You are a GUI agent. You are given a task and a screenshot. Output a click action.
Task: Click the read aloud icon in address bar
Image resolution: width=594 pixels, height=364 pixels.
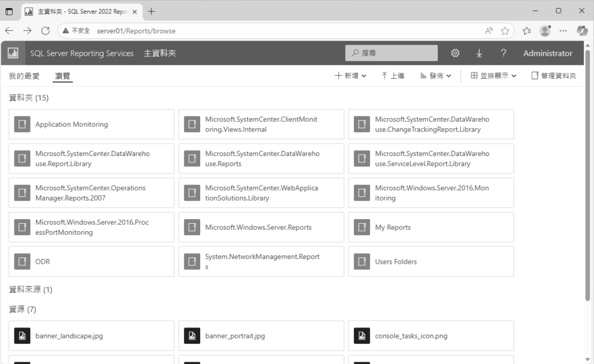pyautogui.click(x=488, y=31)
